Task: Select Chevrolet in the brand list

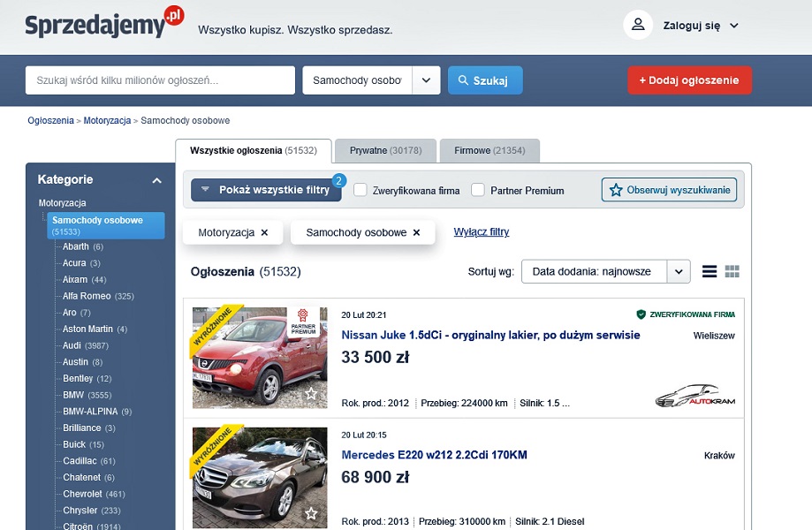Action: point(94,494)
